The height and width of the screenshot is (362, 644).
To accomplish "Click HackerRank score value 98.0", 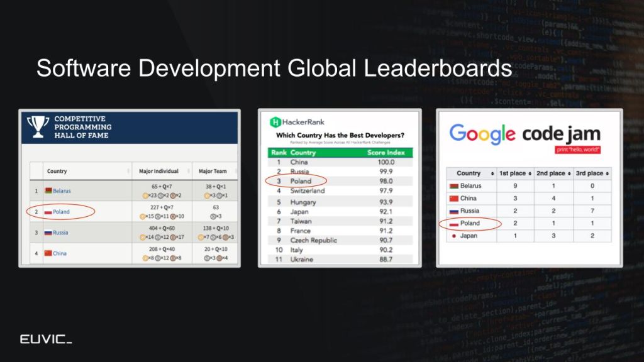I will 386,181.
